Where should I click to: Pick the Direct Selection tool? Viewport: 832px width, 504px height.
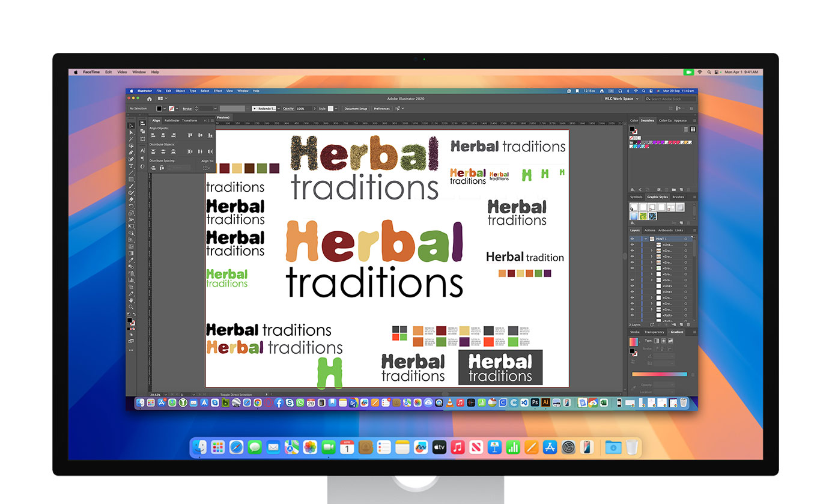[x=132, y=132]
